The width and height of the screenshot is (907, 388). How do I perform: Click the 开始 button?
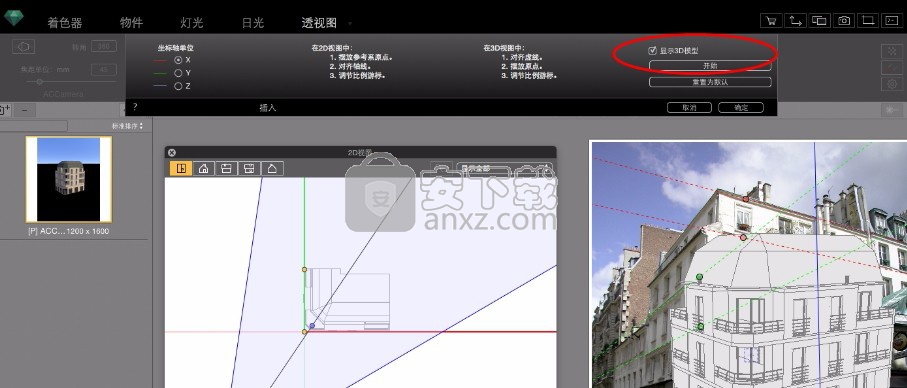(x=710, y=66)
